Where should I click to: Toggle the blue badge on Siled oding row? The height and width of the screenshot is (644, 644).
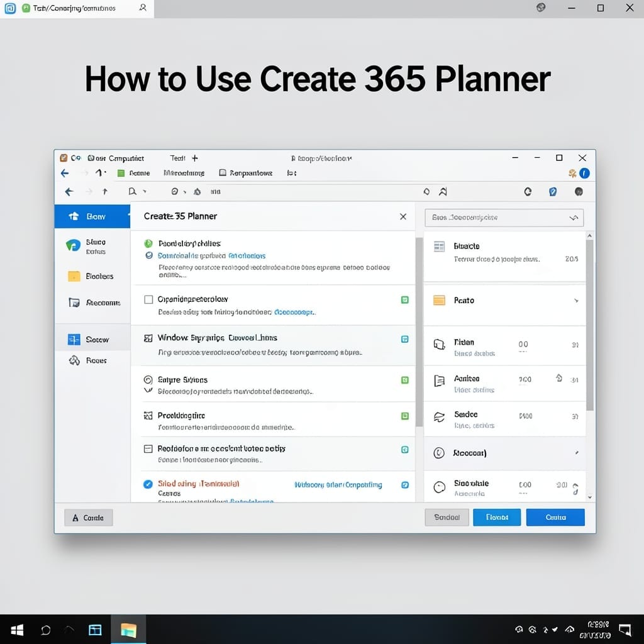404,485
